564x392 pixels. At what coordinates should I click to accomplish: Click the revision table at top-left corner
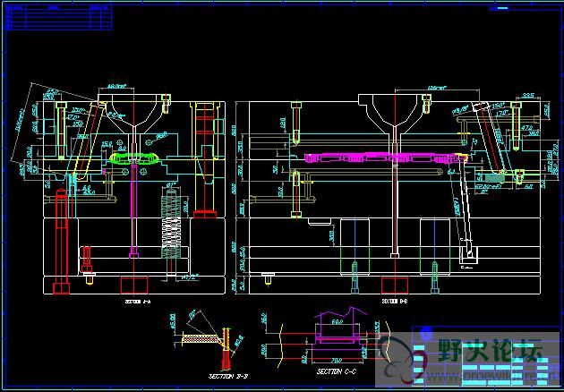58,17
